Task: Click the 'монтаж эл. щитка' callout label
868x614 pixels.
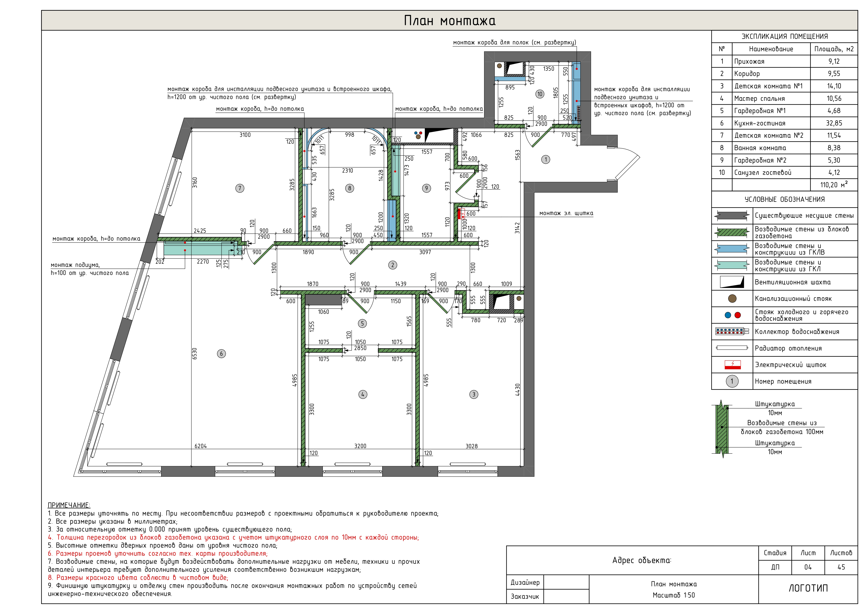Action: click(566, 213)
